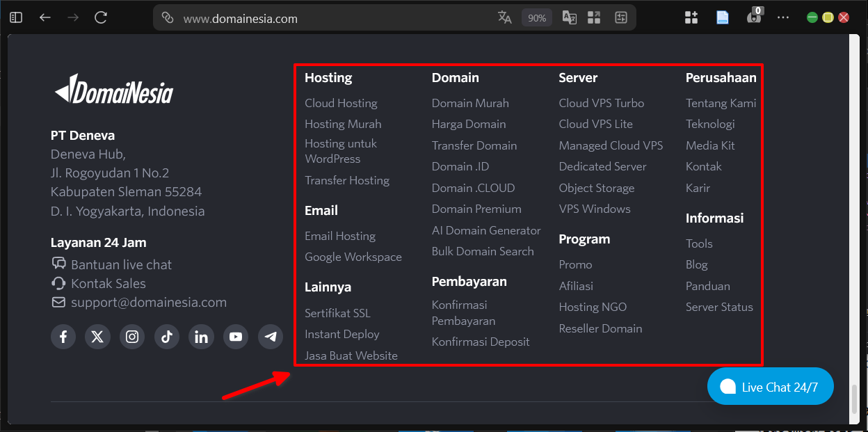
Task: Select the YouTube social icon
Action: coord(236,336)
